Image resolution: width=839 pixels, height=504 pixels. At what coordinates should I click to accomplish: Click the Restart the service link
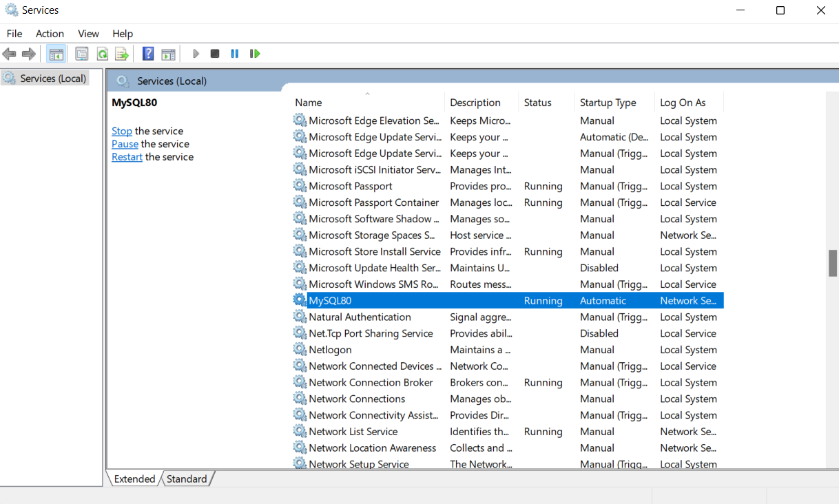(x=127, y=156)
